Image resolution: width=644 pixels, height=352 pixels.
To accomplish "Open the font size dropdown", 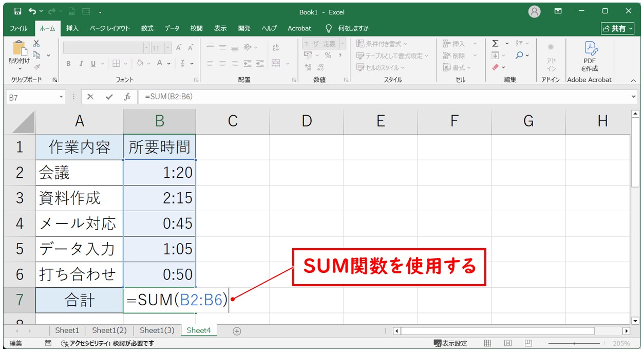I will point(168,48).
